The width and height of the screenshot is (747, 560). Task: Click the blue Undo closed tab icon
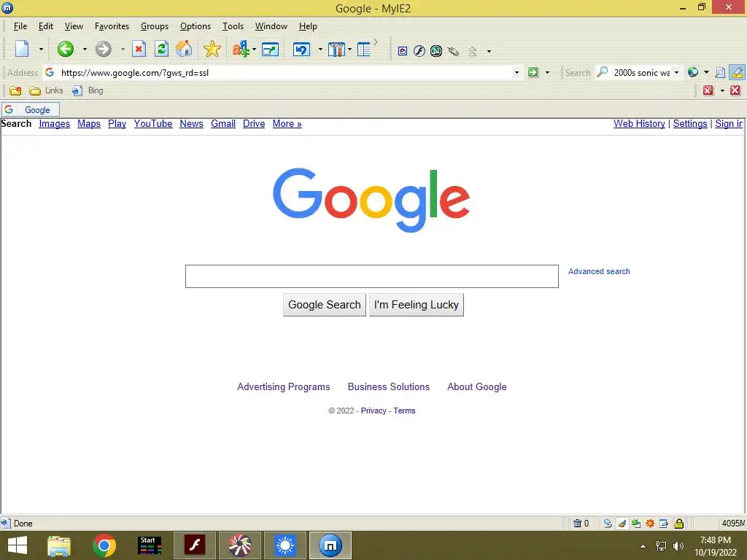301,49
